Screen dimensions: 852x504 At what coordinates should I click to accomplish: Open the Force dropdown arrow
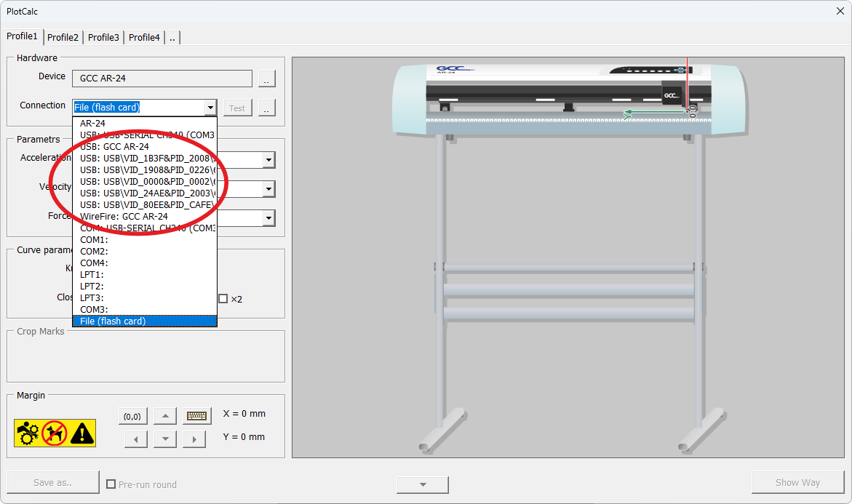pos(268,218)
